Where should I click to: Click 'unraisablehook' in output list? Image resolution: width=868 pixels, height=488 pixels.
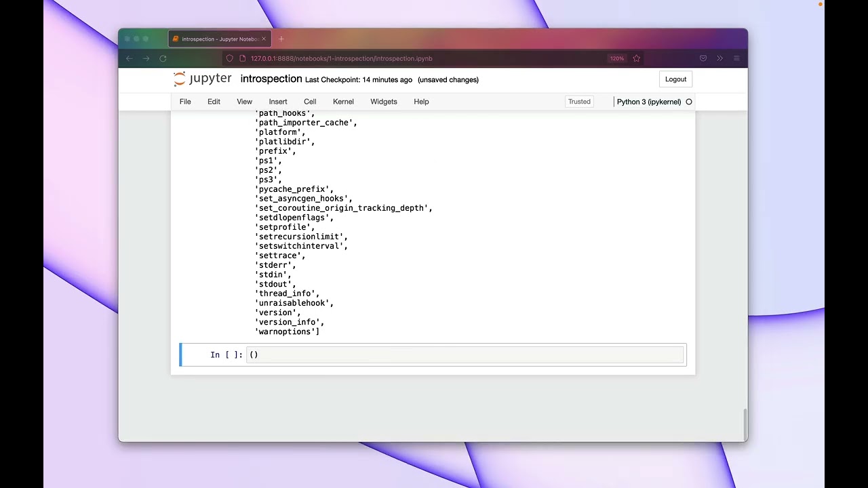[294, 303]
